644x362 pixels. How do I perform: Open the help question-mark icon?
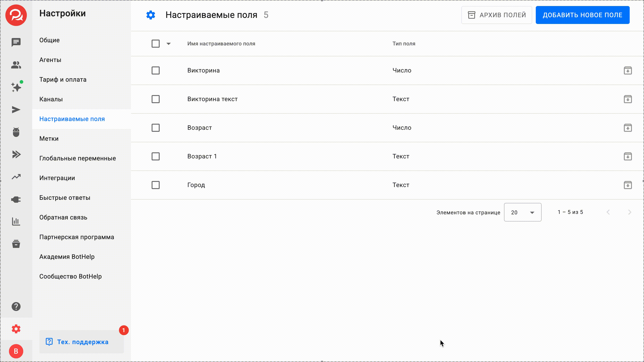[x=16, y=307]
